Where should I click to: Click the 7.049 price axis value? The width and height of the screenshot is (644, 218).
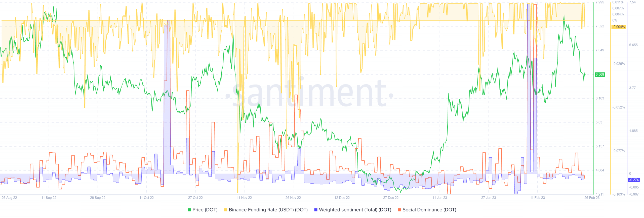[x=600, y=50]
